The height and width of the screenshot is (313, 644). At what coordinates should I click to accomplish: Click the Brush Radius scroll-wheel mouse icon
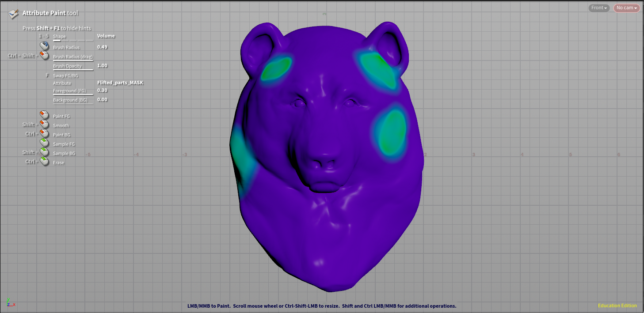tap(44, 46)
